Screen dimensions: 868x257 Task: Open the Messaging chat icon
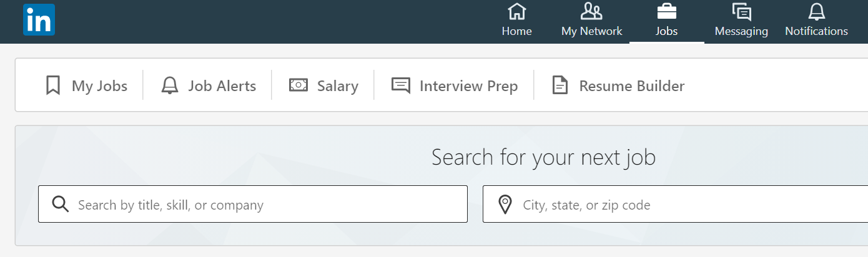741,12
